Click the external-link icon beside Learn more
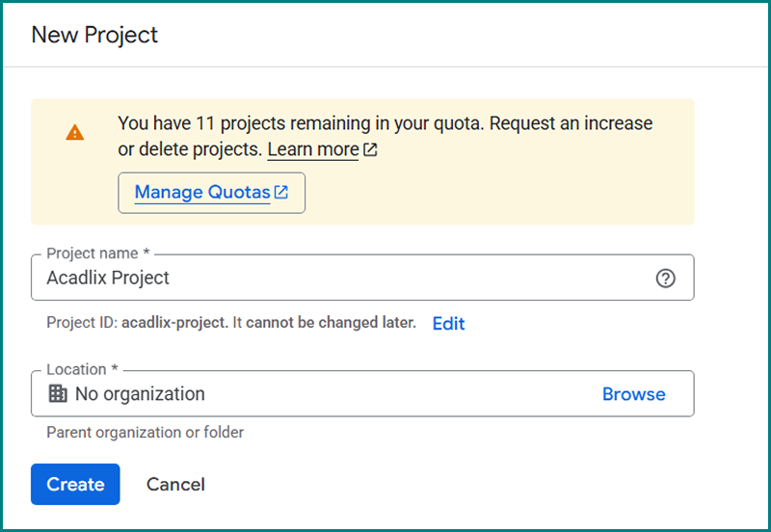The height and width of the screenshot is (532, 771). point(371,150)
